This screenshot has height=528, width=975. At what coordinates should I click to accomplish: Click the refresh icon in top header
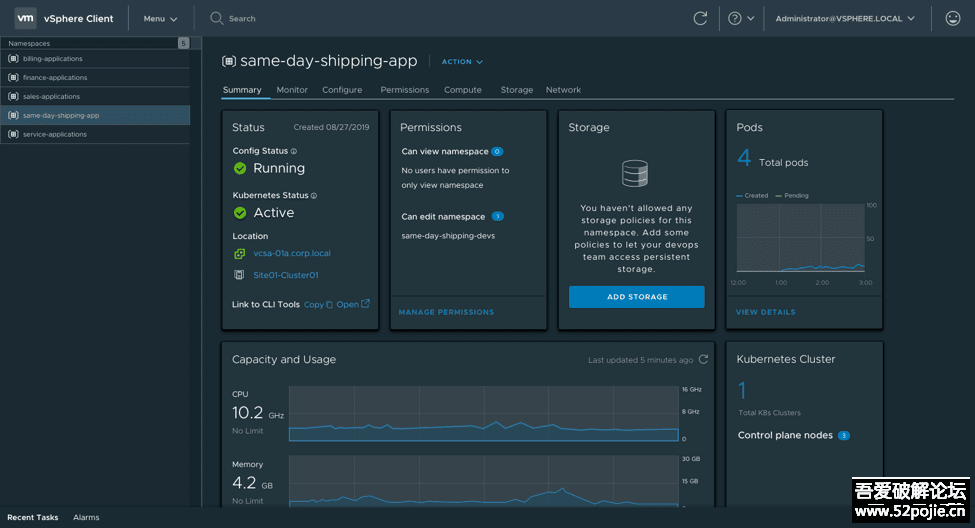tap(700, 18)
